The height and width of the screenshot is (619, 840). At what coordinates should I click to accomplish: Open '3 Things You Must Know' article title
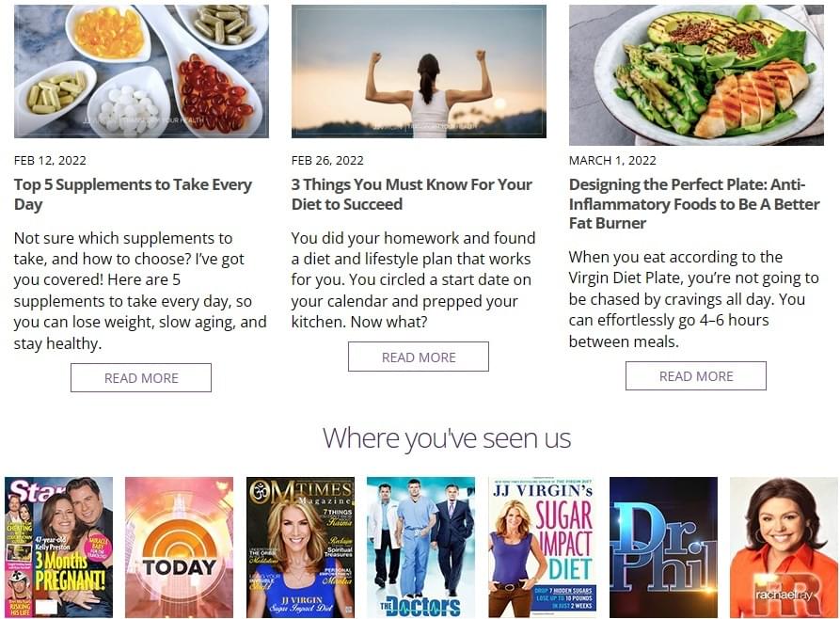coord(411,194)
